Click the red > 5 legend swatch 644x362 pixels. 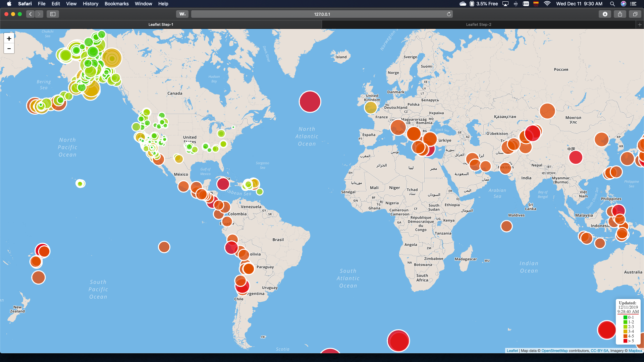tap(625, 341)
